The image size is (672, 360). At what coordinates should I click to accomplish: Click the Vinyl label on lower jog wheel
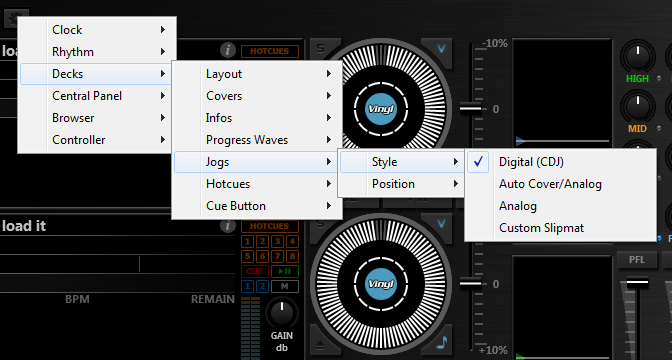(x=381, y=284)
